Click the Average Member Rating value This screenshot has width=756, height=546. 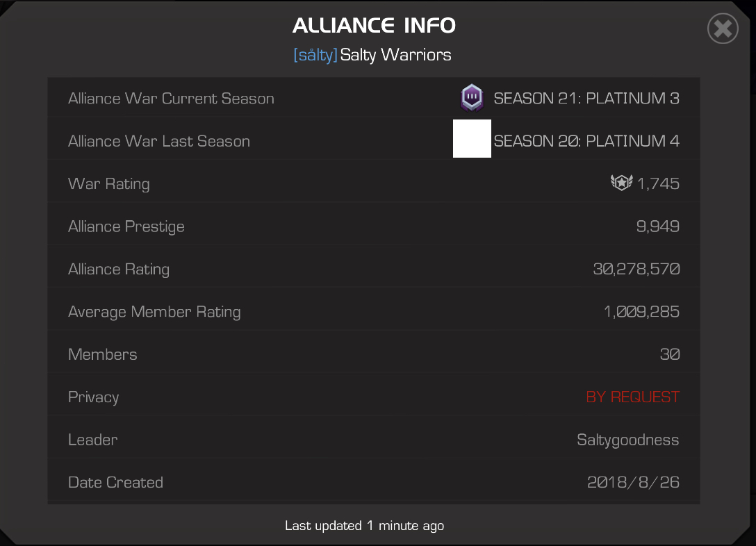tap(642, 312)
